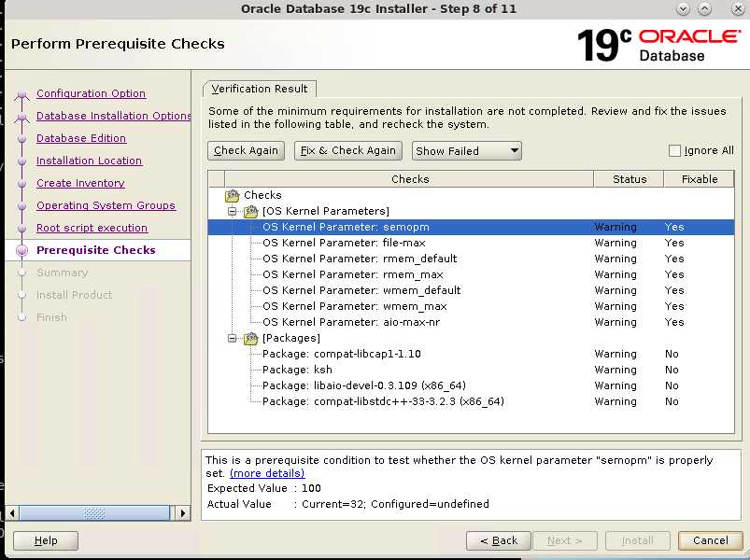The width and height of the screenshot is (750, 560).
Task: Click the sidebar scroll right arrow
Action: pyautogui.click(x=182, y=513)
